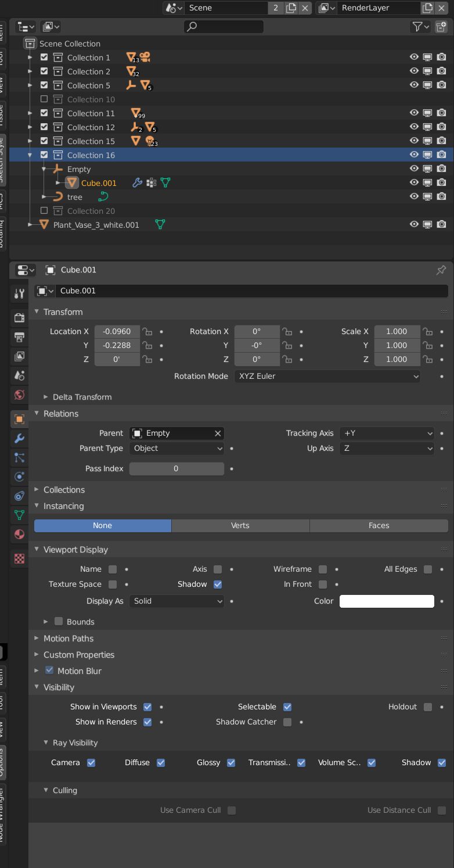Select Faces instancing option
Image resolution: width=454 pixels, height=868 pixels.
pyautogui.click(x=379, y=525)
